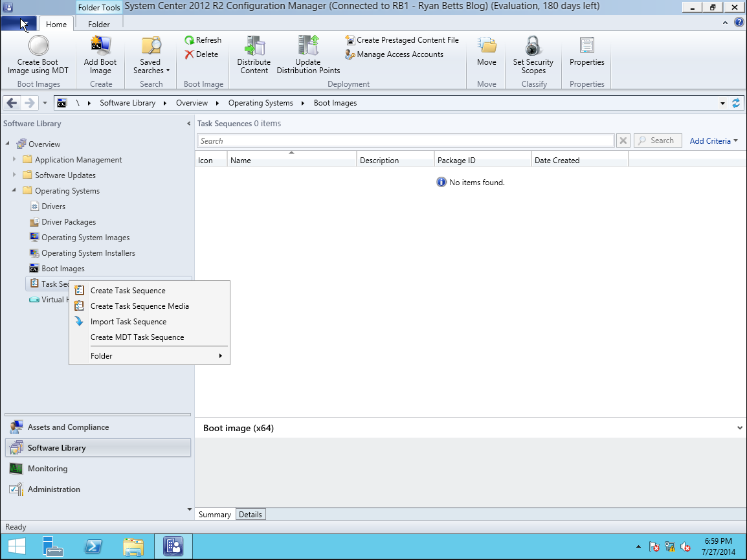747x560 pixels.
Task: Click Operating Systems in the breadcrumb
Action: 261,103
